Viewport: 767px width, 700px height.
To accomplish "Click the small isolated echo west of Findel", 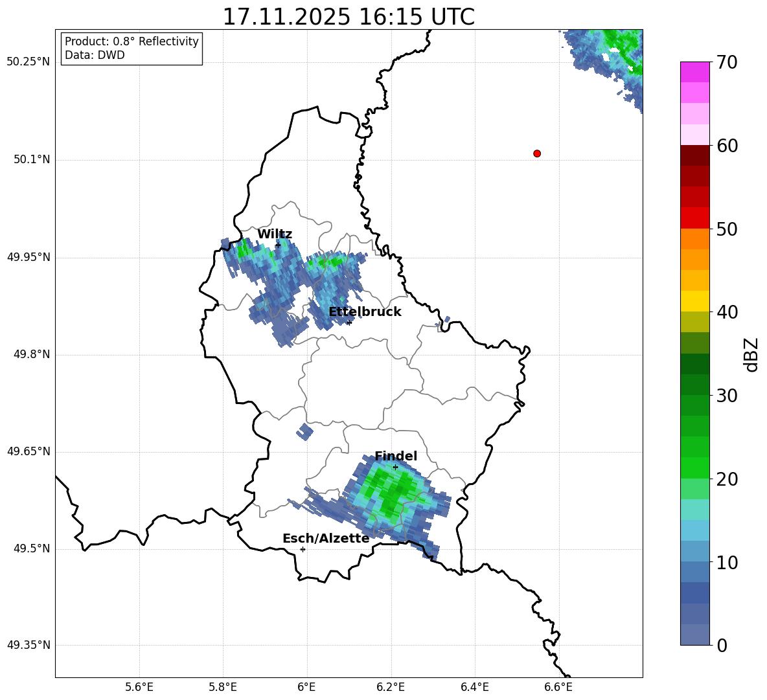I will tap(304, 432).
